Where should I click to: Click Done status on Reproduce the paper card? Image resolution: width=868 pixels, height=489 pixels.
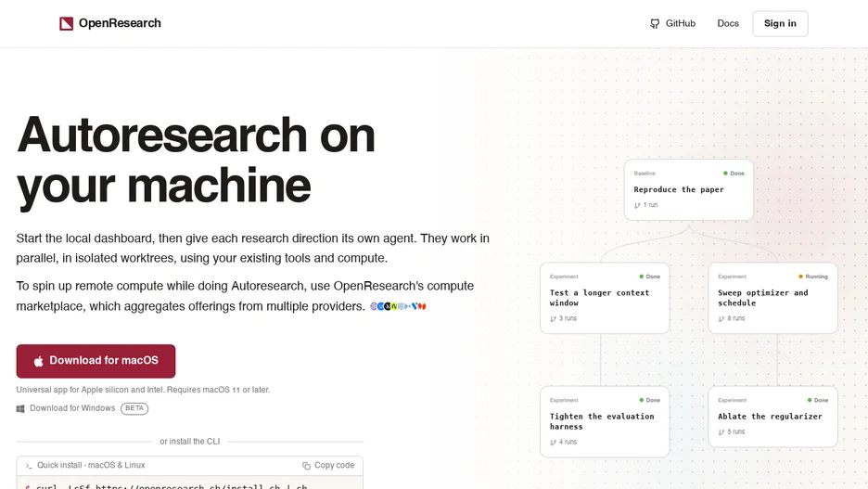point(734,174)
